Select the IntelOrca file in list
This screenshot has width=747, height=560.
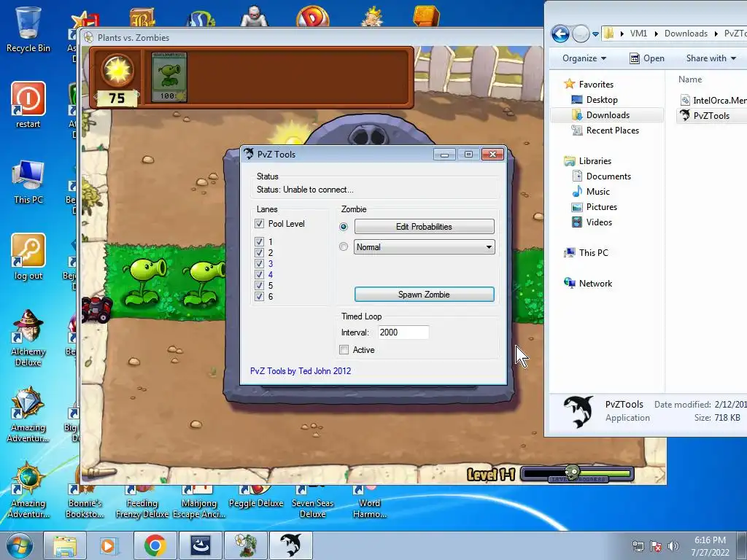pos(713,100)
